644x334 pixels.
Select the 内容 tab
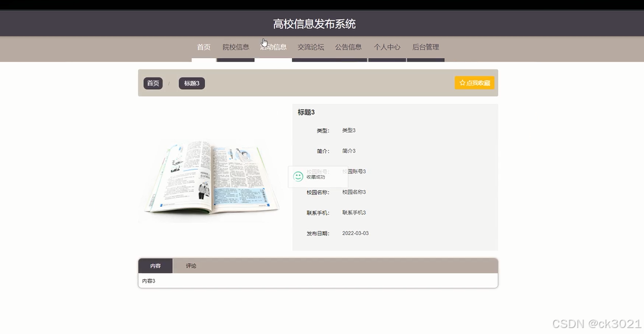pos(155,266)
